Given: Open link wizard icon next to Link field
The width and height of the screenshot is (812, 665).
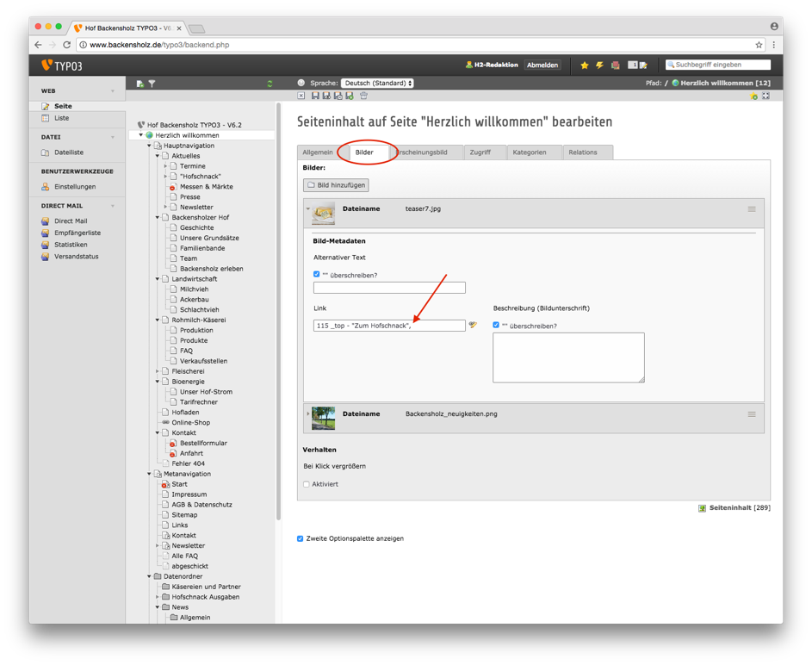Looking at the screenshot, I should (473, 326).
